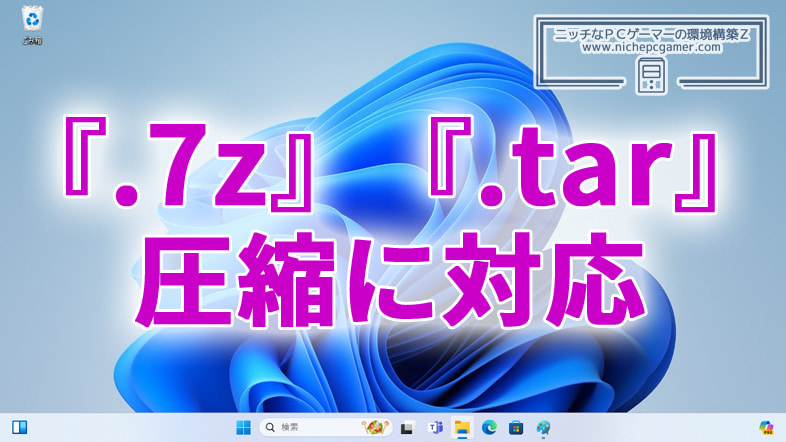The height and width of the screenshot is (442, 786).
Task: Open the Copilot preview icon in the tray
Action: (766, 427)
